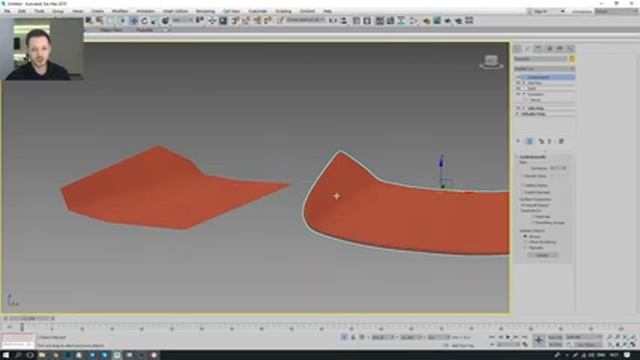This screenshot has width=640, height=360.
Task: Open Select by Name dialog
Action: click(100, 20)
